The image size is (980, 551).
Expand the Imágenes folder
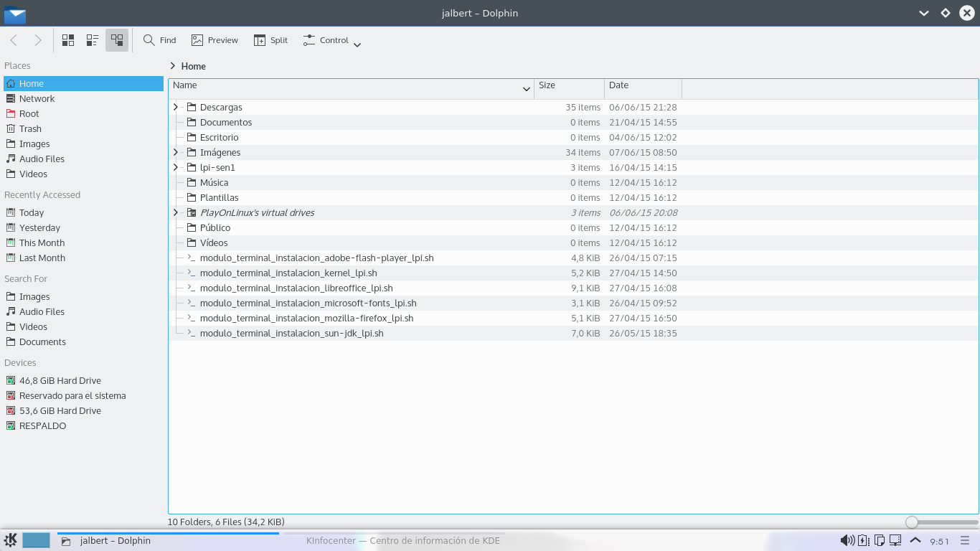point(176,152)
